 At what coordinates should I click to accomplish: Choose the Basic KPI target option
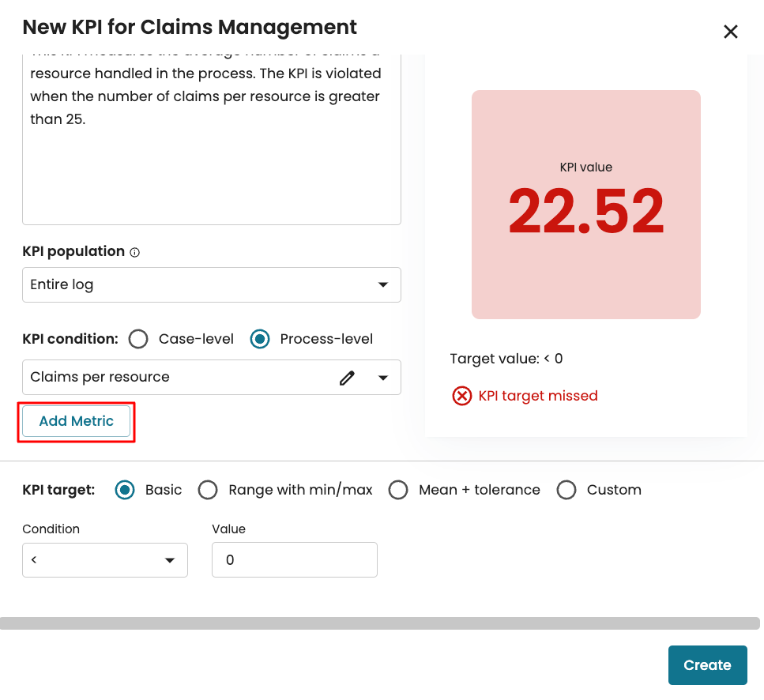tap(125, 490)
